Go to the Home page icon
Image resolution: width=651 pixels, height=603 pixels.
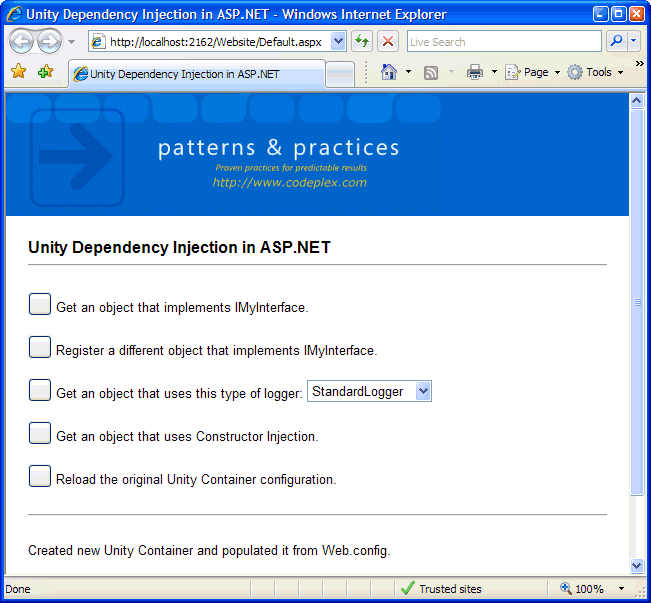(x=389, y=72)
